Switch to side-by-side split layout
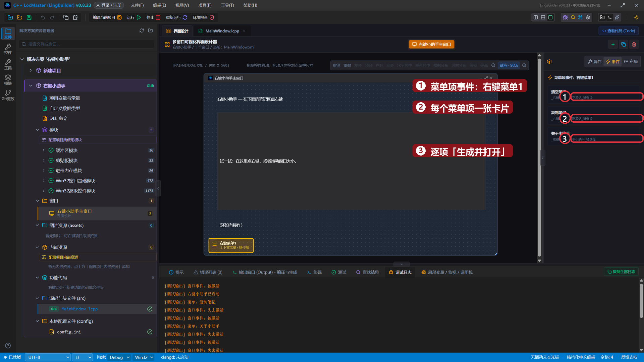 [536, 17]
